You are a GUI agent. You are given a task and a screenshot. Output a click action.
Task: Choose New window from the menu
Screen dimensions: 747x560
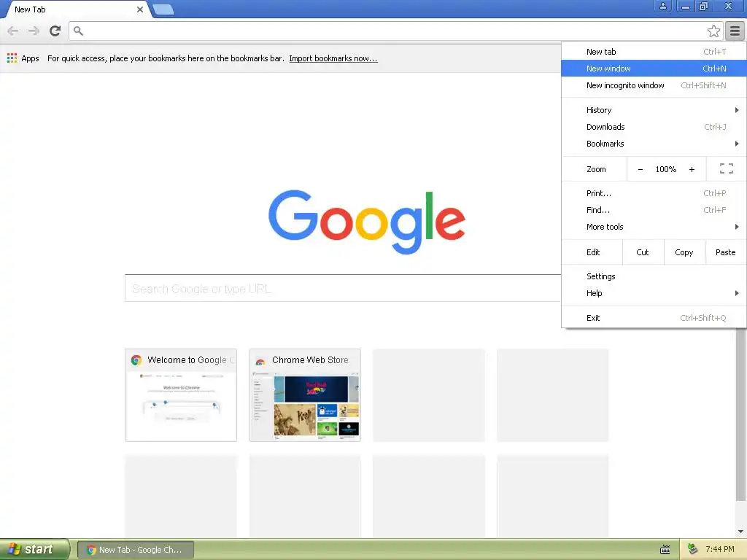click(x=654, y=68)
